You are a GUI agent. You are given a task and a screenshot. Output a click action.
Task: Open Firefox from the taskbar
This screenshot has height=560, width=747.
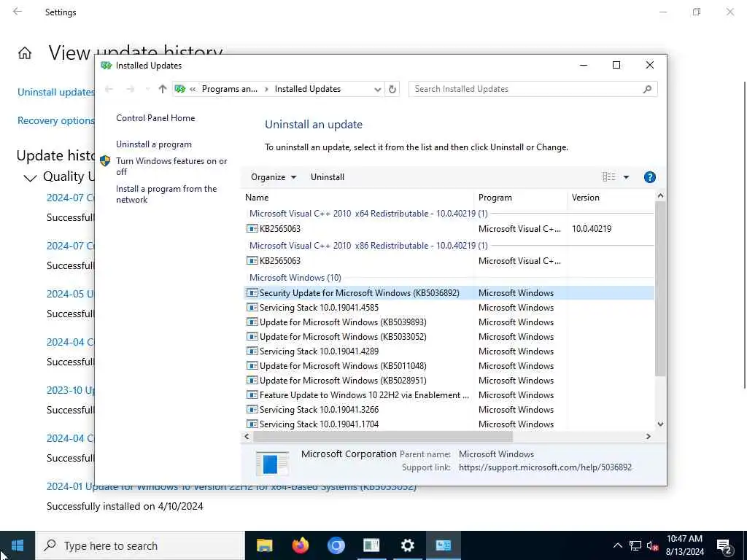coord(300,545)
